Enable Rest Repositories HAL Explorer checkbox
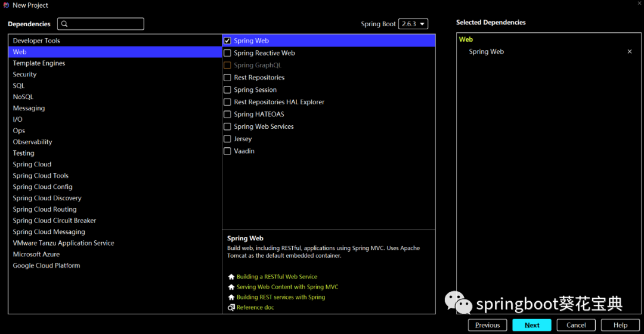Screen dimensions: 644x334 click(227, 103)
